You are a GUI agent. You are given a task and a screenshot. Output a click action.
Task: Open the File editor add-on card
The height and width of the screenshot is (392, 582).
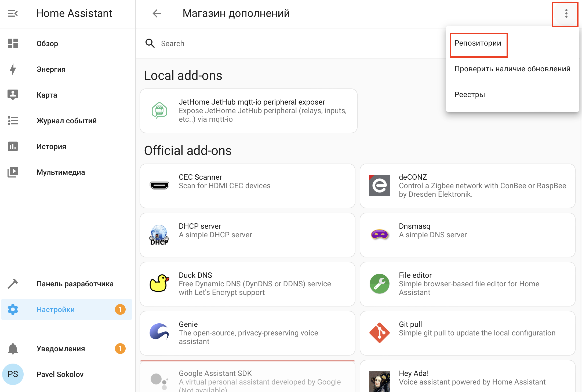467,284
